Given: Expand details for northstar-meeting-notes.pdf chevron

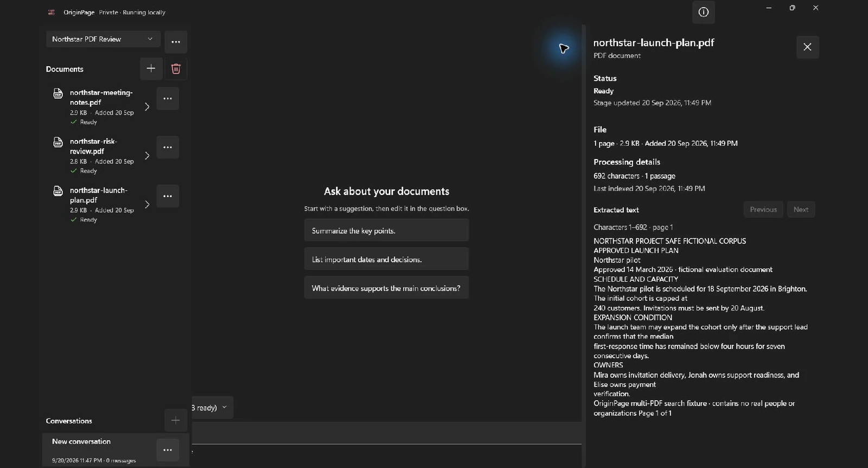Looking at the screenshot, I should (x=147, y=107).
